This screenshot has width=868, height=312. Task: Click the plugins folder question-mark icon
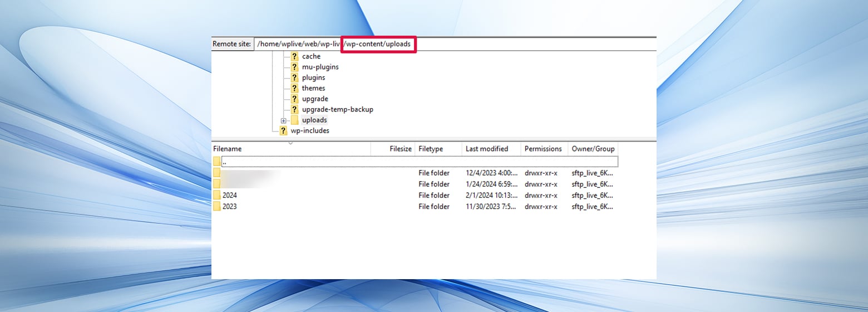click(x=294, y=77)
